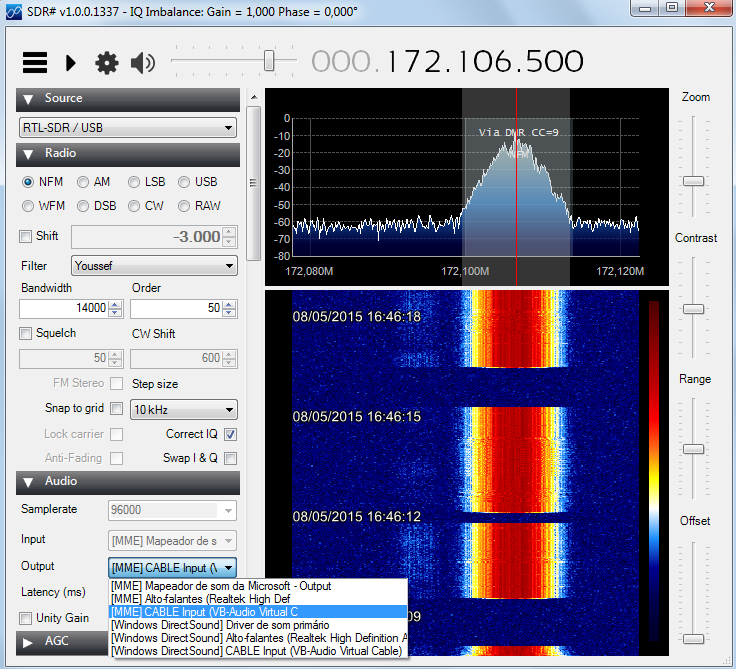Choose DirectSound Driver de som primário
This screenshot has height=669, width=736.
point(258,625)
